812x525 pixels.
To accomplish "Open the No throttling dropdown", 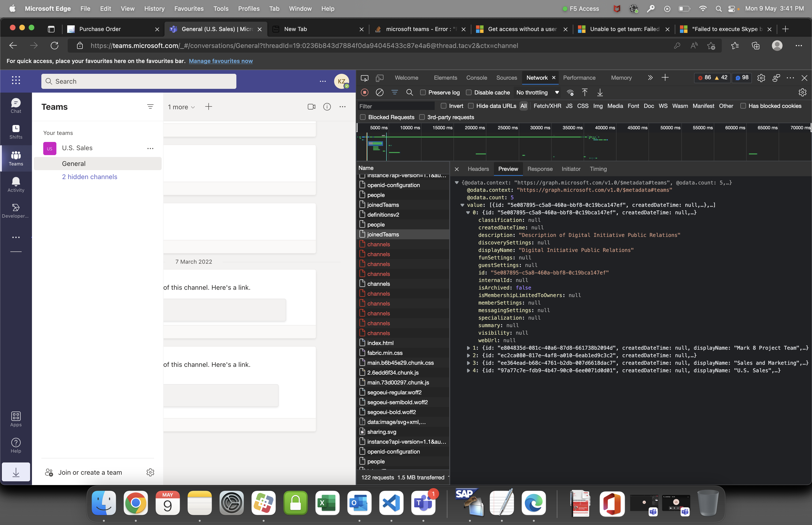I will pos(537,92).
